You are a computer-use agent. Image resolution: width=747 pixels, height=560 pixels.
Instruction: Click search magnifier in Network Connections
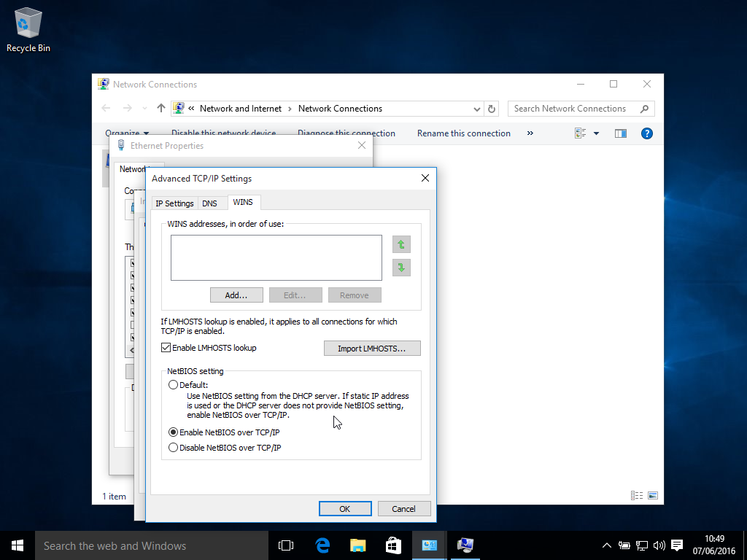[x=645, y=109]
